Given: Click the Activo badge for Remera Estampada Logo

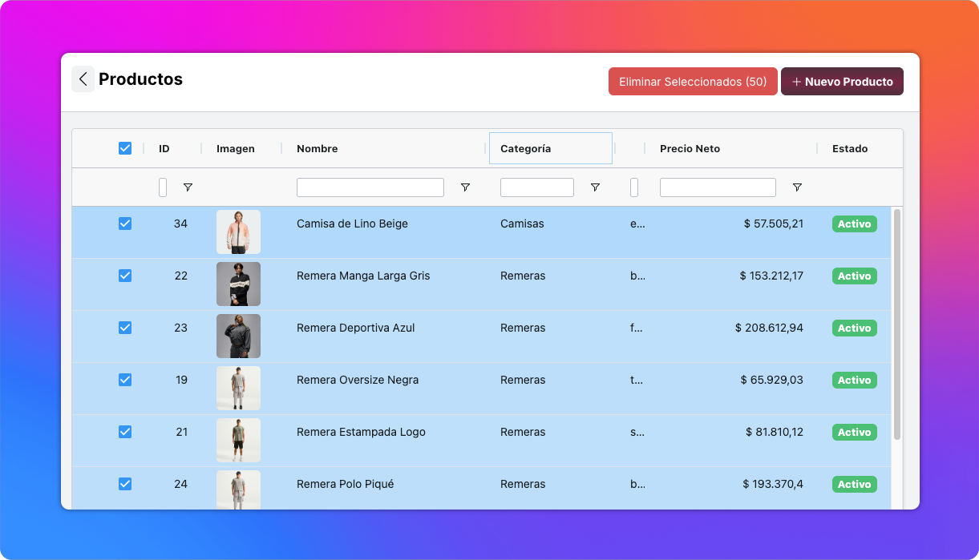Looking at the screenshot, I should 855,433.
